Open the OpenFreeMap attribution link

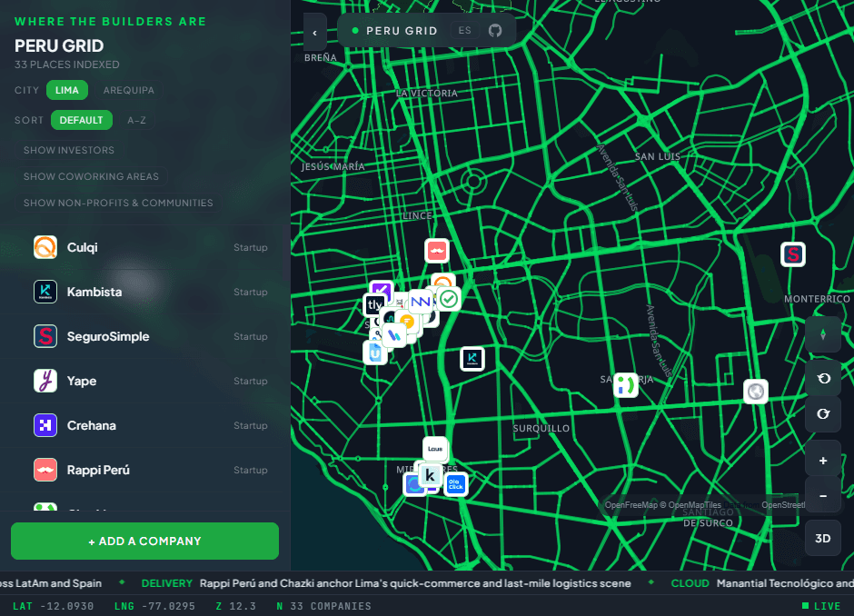631,505
